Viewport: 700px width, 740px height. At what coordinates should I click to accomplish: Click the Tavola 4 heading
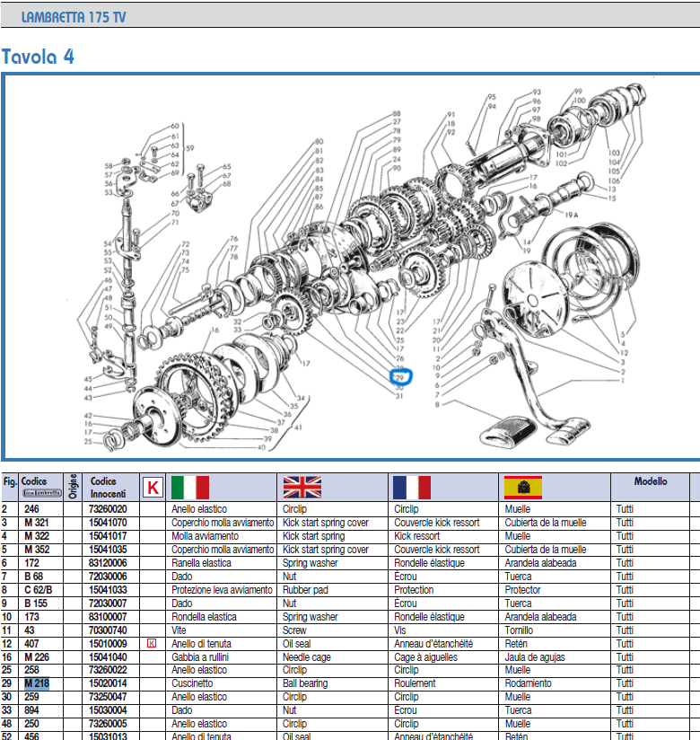[x=38, y=57]
